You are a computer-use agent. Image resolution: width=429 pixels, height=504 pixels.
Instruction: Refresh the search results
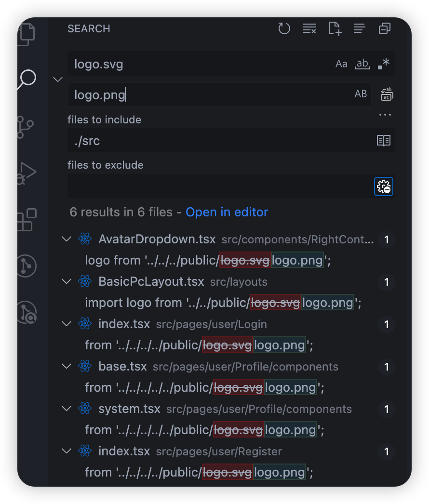(284, 28)
